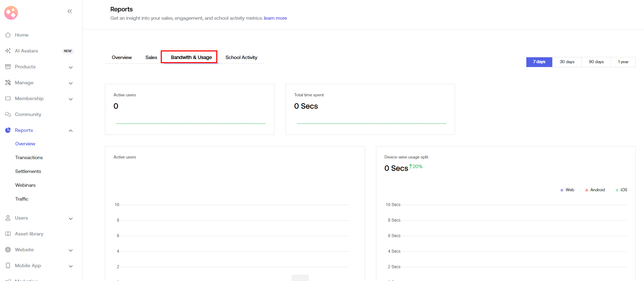The image size is (644, 281).
Task: Open the Sales tab
Action: [151, 57]
